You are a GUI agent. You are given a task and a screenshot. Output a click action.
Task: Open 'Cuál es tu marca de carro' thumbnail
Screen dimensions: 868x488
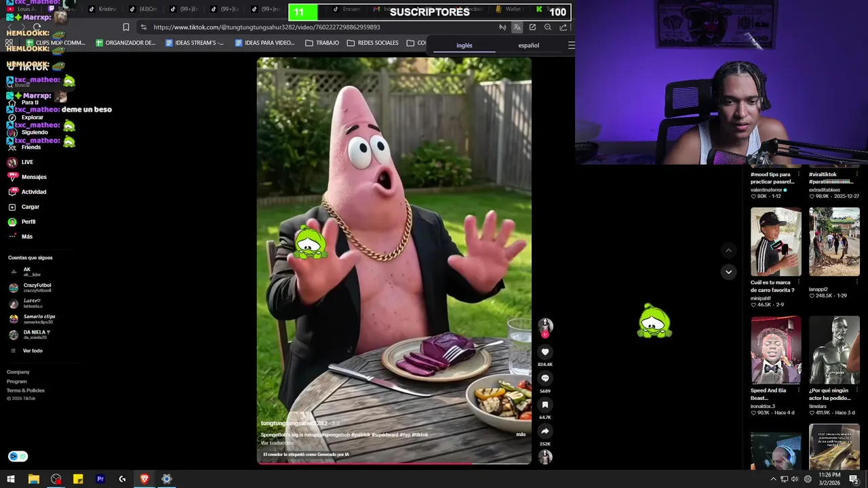click(776, 242)
